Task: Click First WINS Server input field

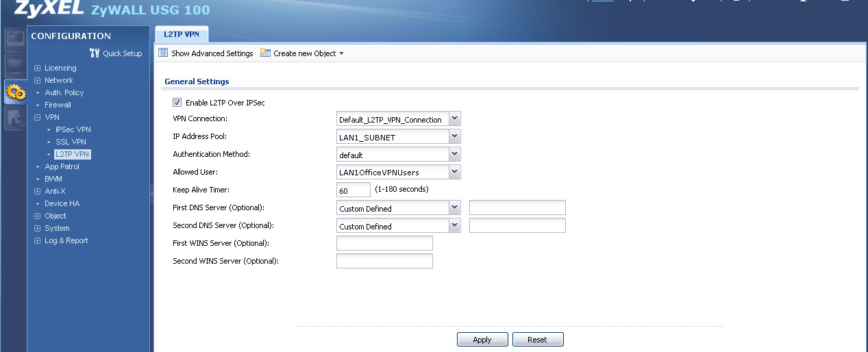Action: tap(384, 243)
